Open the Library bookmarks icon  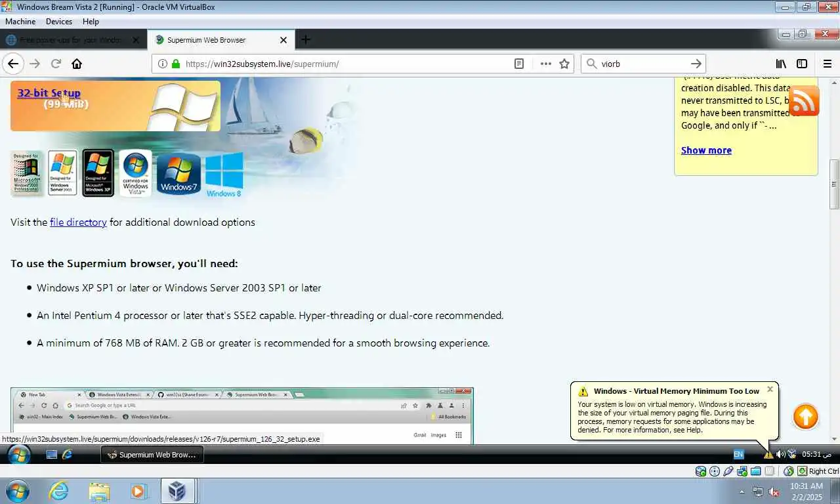pos(781,64)
